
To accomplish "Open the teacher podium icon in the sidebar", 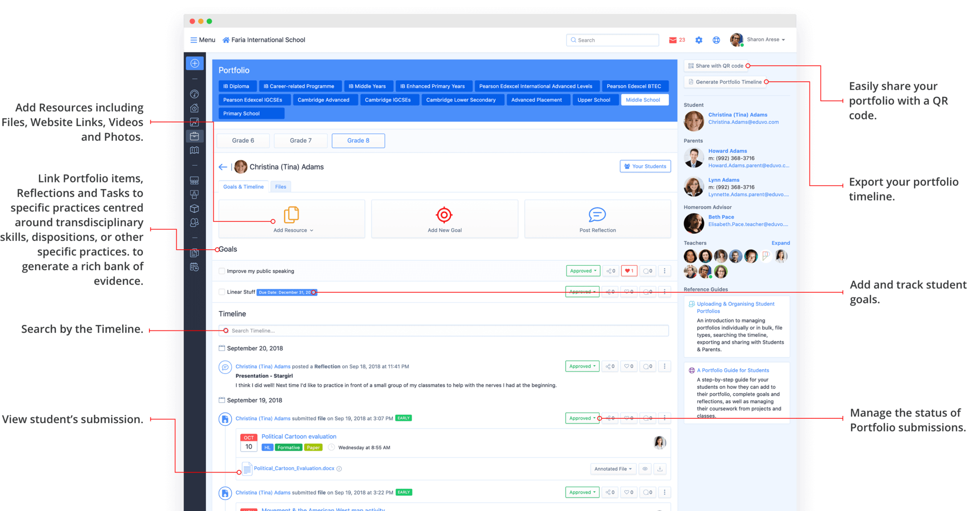I will click(195, 195).
